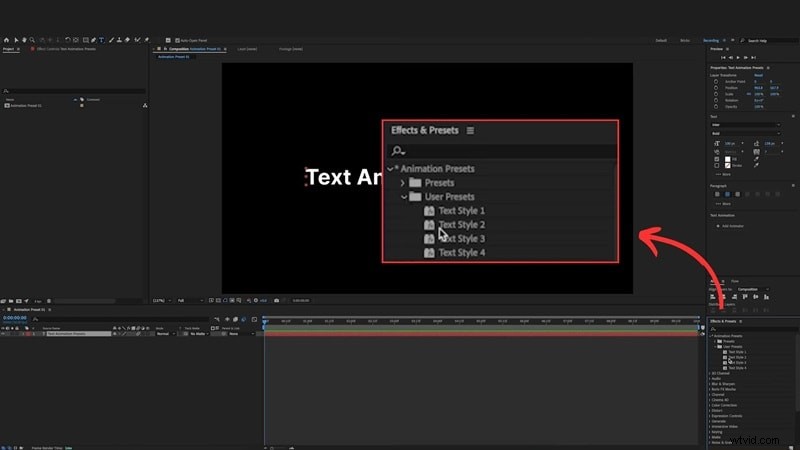Select the Rotation tool
This screenshot has width=800, height=450.
coord(68,40)
